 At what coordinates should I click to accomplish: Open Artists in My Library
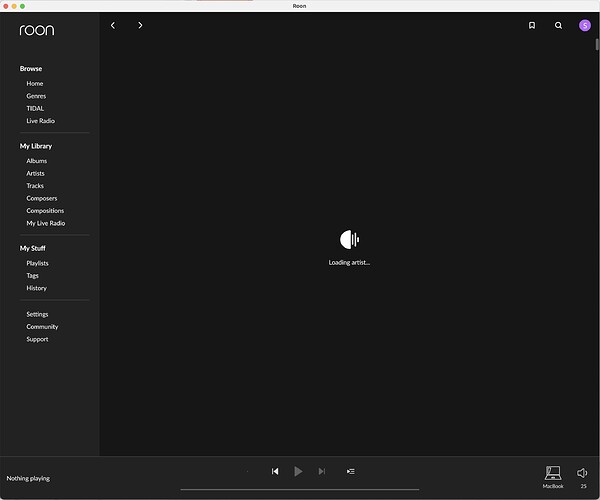[x=35, y=173]
